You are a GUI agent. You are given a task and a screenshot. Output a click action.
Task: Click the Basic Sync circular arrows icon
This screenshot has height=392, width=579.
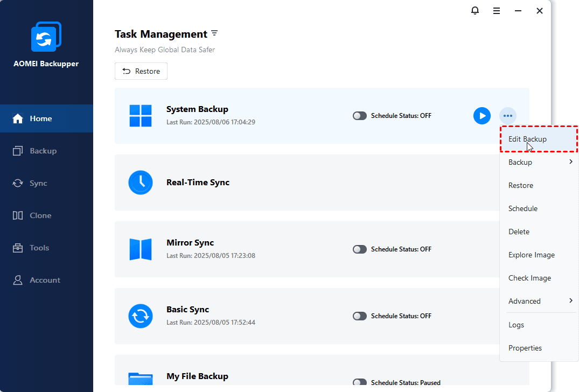point(141,316)
